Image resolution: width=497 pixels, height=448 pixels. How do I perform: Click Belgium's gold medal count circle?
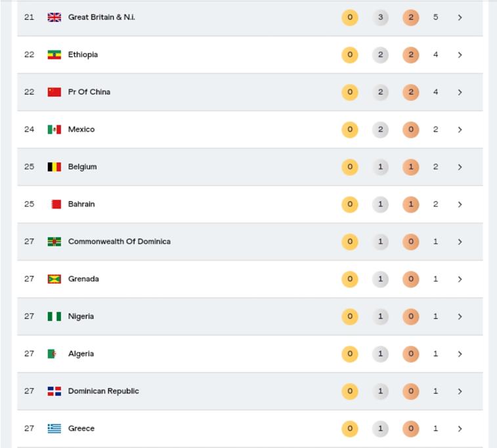[x=350, y=167]
